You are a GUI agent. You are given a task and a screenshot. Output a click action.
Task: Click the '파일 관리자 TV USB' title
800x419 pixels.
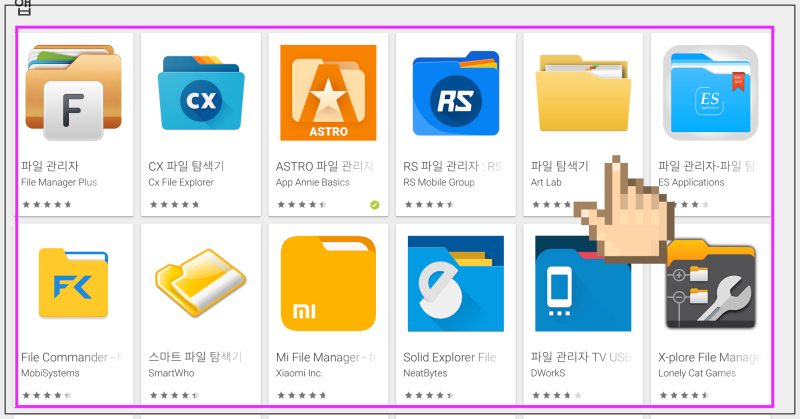coord(581,357)
